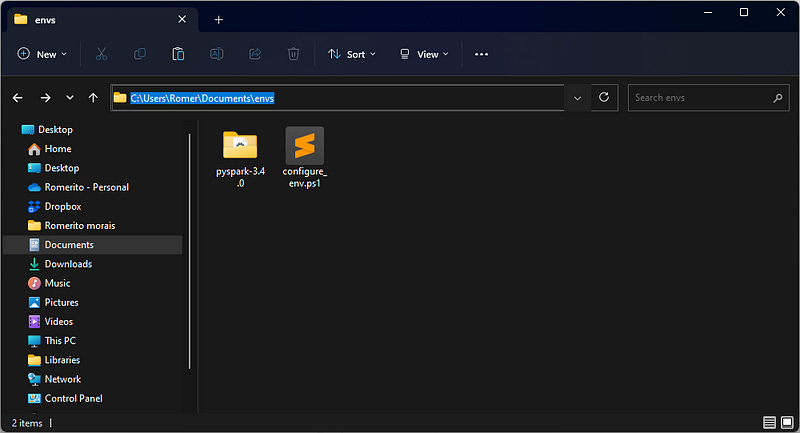Open the Desktop item listed below Home
The width and height of the screenshot is (800, 433).
click(54, 168)
